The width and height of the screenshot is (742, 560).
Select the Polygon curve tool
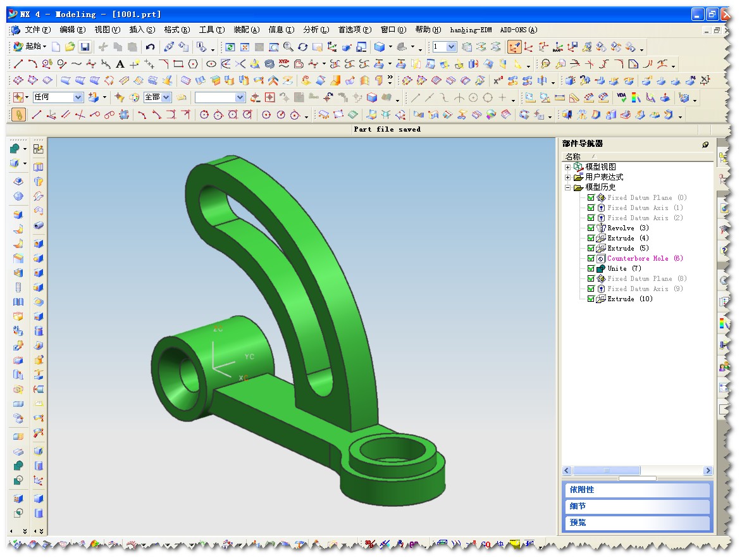(193, 64)
